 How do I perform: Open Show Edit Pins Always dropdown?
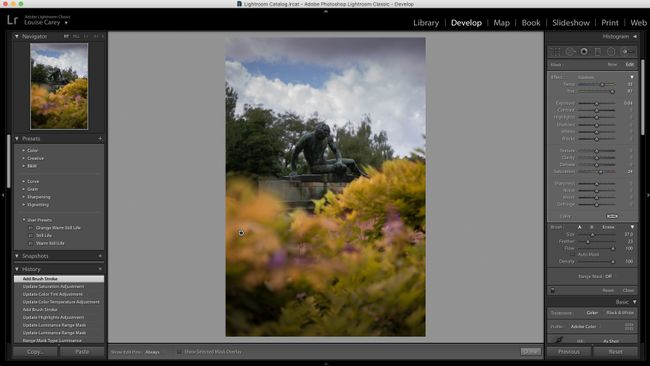[153, 352]
